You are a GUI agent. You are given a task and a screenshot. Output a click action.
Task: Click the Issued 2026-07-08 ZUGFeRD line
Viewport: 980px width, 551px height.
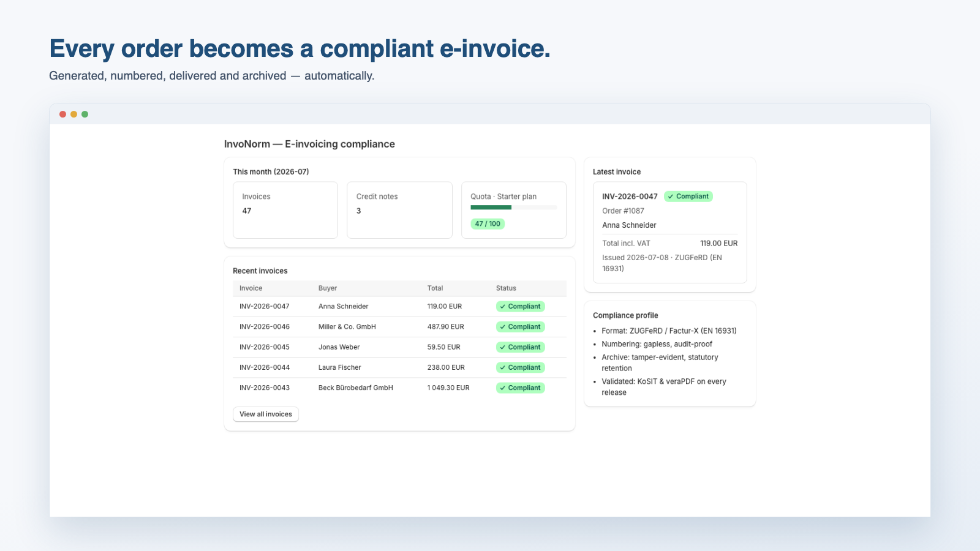pyautogui.click(x=662, y=263)
